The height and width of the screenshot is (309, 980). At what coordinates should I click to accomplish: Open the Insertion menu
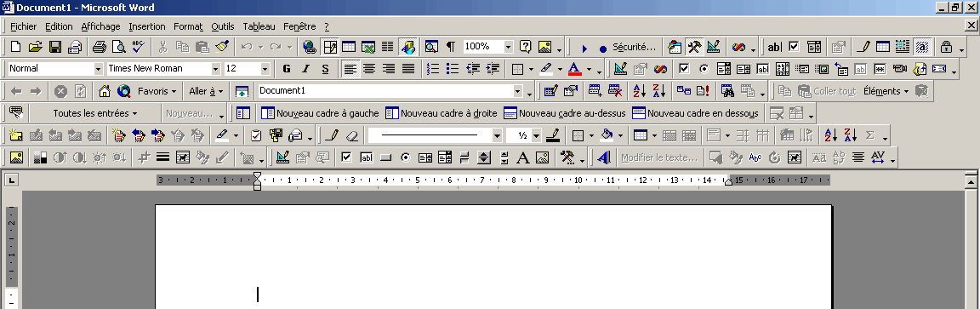tap(147, 26)
